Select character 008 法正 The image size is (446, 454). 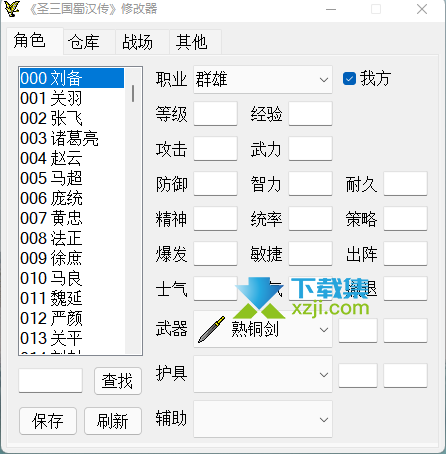(72, 238)
